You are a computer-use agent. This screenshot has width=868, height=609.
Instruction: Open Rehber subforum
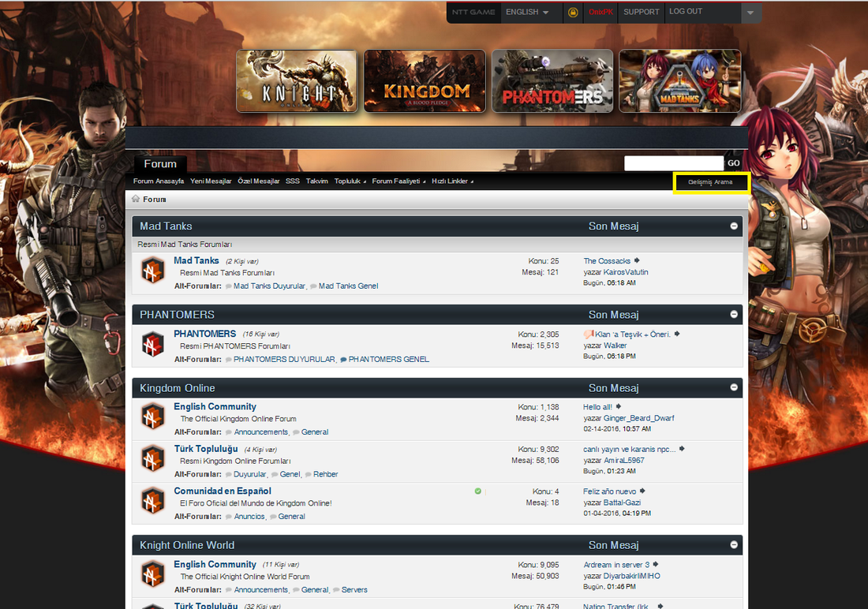point(325,474)
